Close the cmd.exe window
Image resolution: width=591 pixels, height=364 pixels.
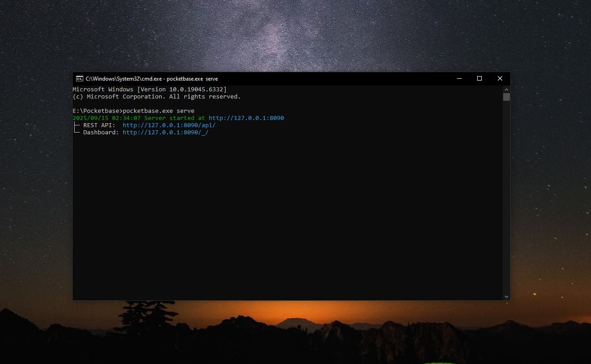point(500,79)
